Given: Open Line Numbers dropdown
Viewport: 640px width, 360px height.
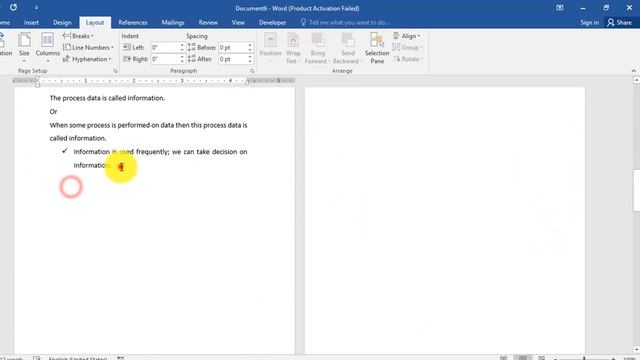Looking at the screenshot, I should tap(88, 47).
